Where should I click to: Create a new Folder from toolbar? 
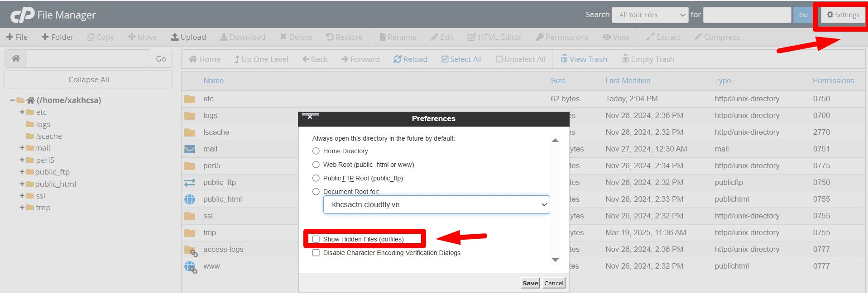click(58, 37)
